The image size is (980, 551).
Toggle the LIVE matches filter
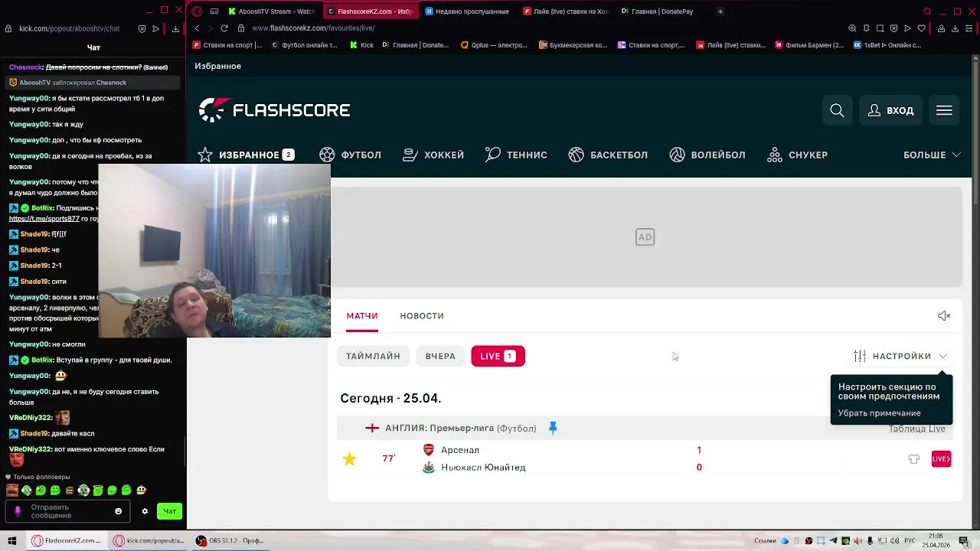pos(498,356)
